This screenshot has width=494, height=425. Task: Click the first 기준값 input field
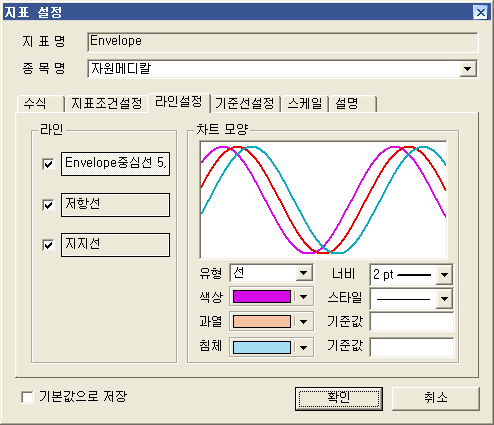(412, 322)
